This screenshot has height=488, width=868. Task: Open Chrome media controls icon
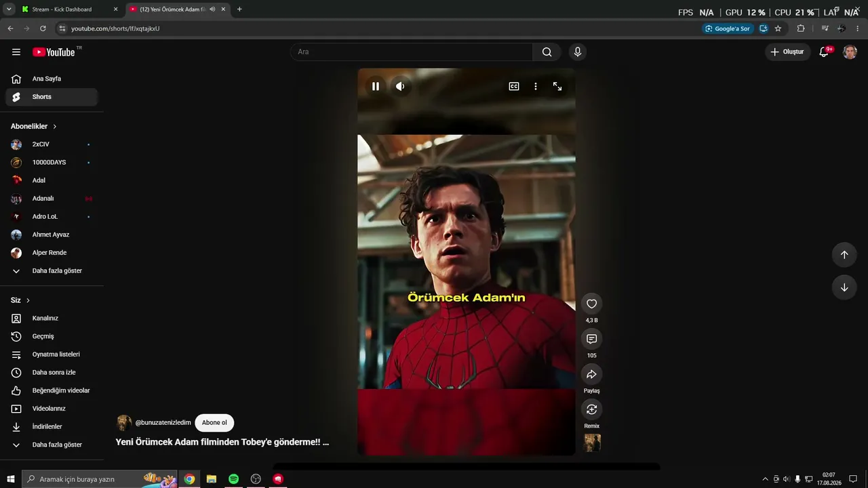(x=825, y=28)
